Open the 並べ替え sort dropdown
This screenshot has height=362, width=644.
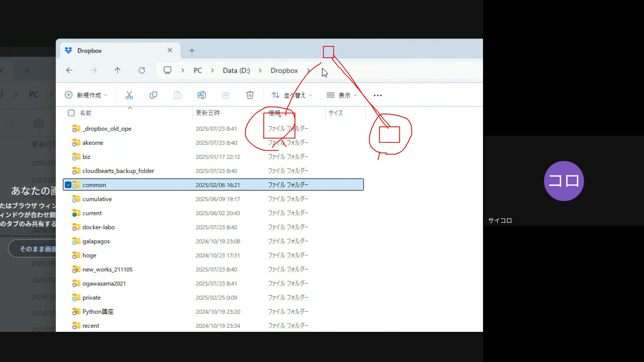pyautogui.click(x=292, y=95)
